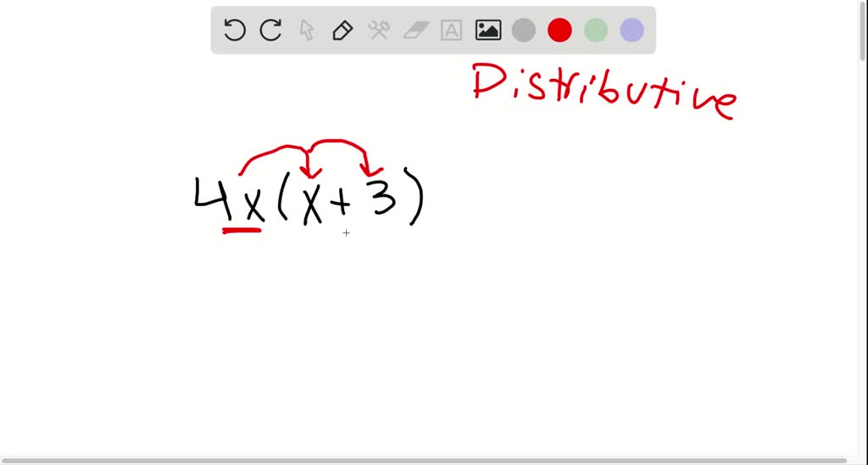Click the vertical scrollbar thumb
The image size is (868, 465).
coord(864,31)
